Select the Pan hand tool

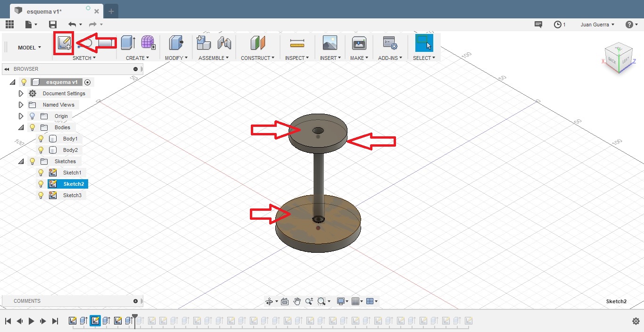coord(297,301)
